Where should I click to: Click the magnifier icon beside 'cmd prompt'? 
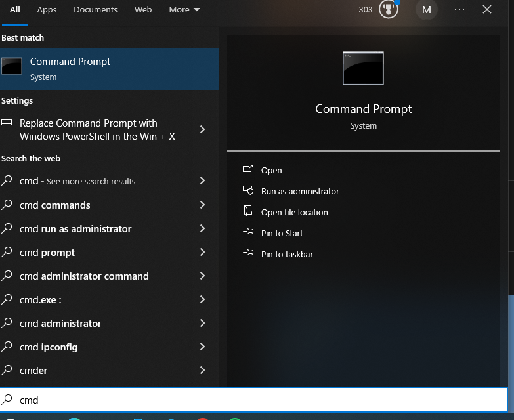click(7, 252)
